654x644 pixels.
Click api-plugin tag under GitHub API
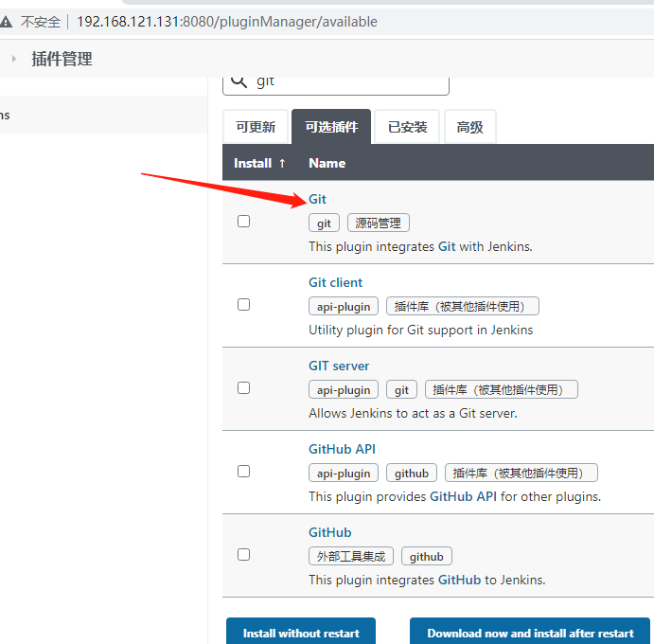click(x=344, y=473)
